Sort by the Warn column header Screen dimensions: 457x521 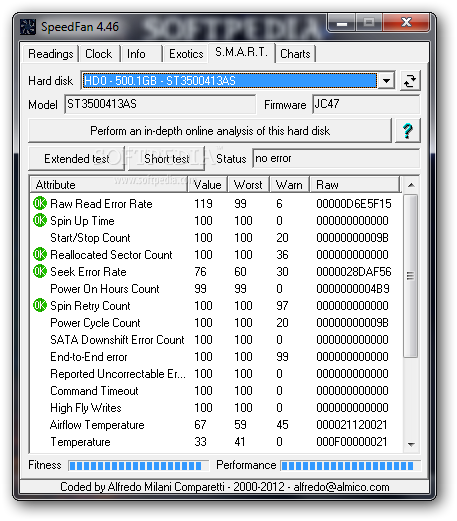tap(289, 185)
